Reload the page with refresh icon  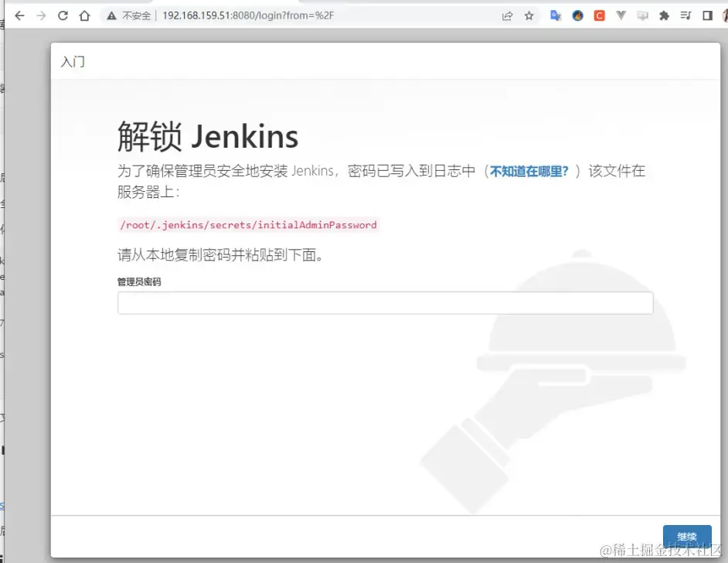(63, 15)
